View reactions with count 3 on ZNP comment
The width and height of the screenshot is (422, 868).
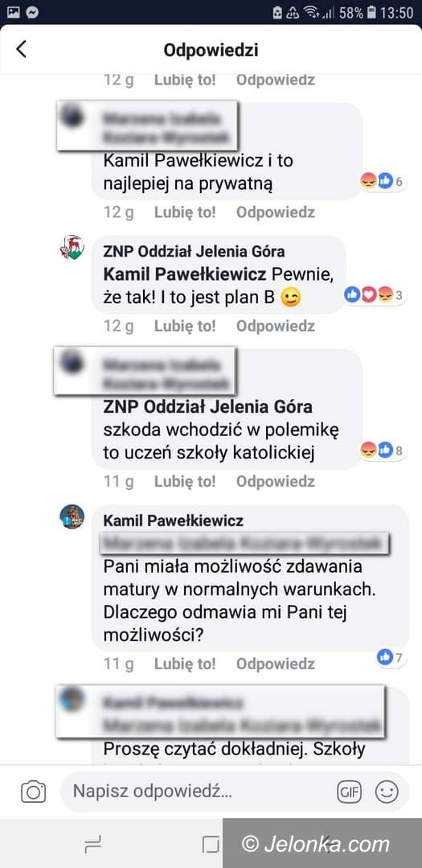[x=375, y=294]
